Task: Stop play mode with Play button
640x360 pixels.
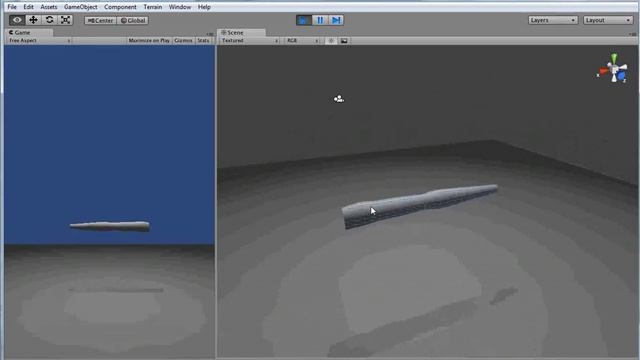Action: click(x=304, y=20)
